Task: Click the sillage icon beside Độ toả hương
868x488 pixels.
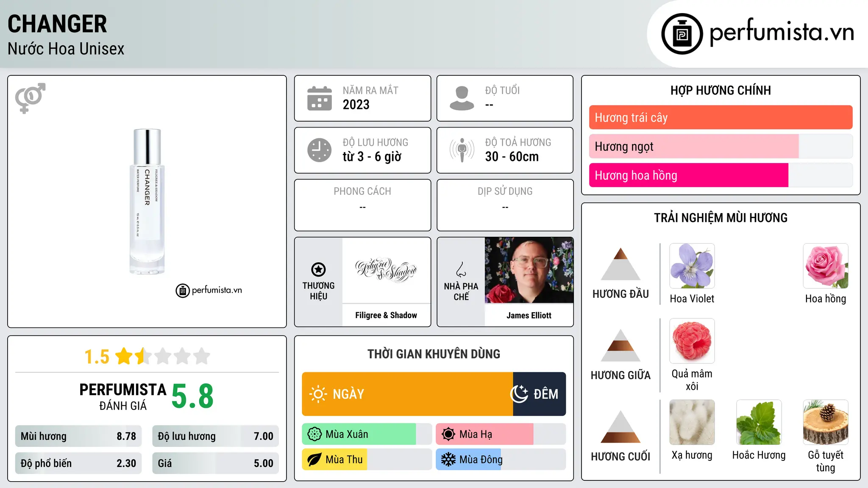Action: [462, 150]
